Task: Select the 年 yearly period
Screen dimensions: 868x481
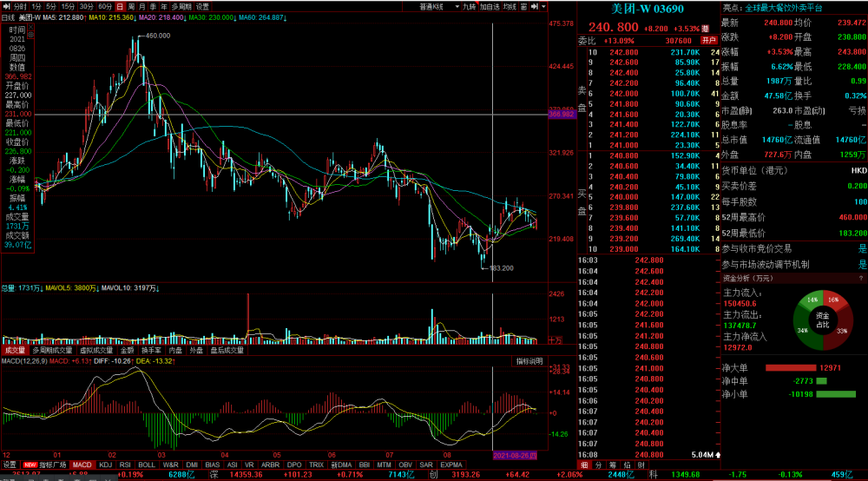Action: pos(164,7)
